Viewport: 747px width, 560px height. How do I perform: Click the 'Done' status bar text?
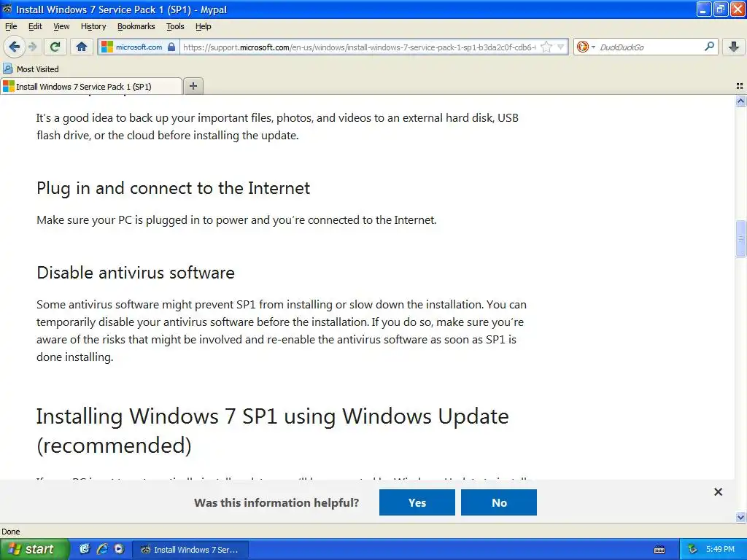pos(10,532)
